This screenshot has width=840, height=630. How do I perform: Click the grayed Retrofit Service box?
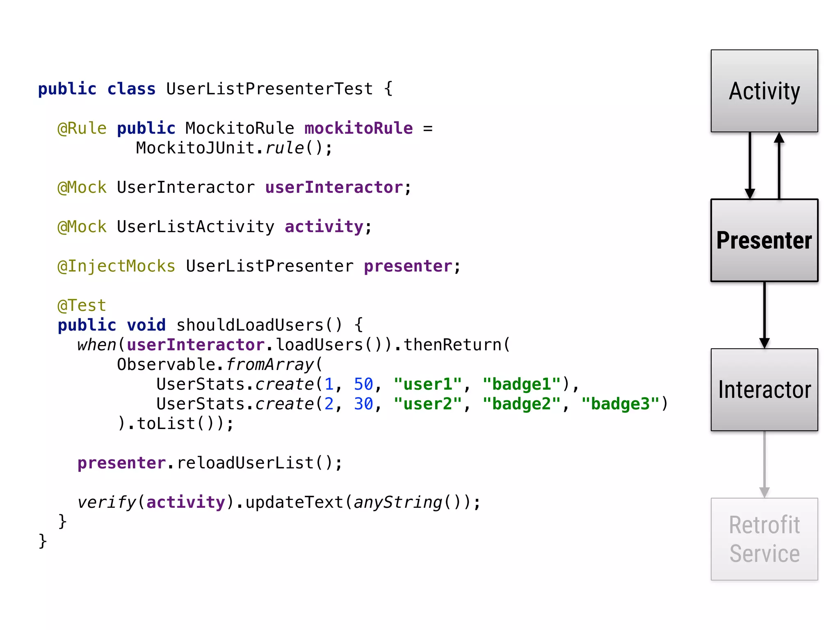pos(764,539)
